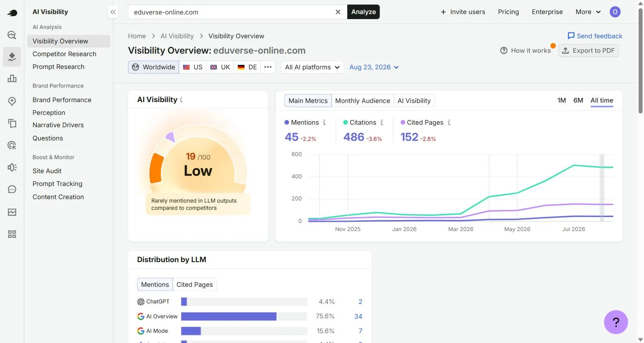This screenshot has width=644, height=343.
Task: Switch region to UK
Action: click(220, 67)
